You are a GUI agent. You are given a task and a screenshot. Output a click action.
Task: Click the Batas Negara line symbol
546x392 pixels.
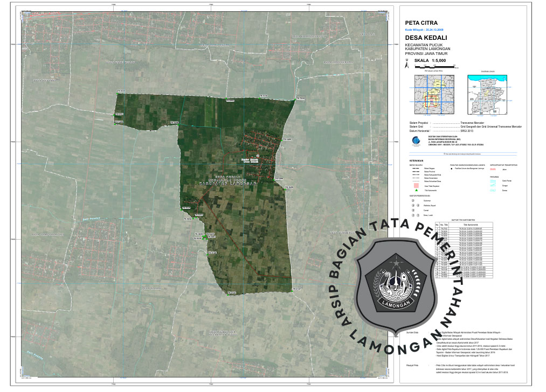(x=416, y=169)
